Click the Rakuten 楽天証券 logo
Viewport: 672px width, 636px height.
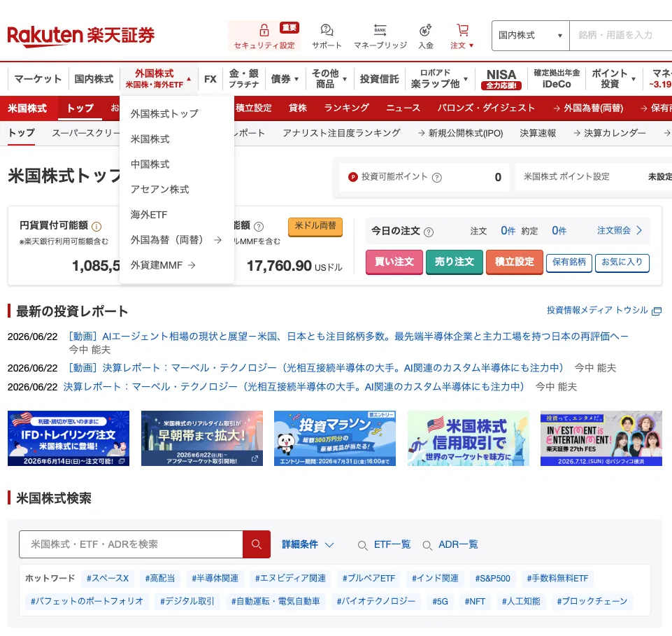(81, 36)
